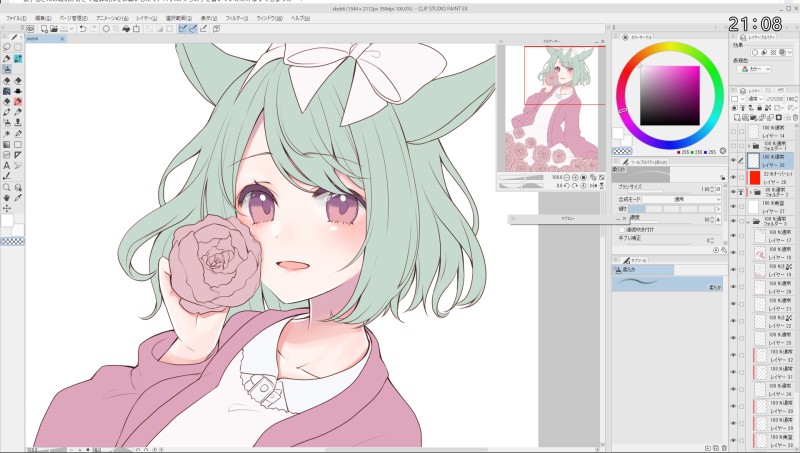Click the Fill icon in the command bar
Screen dimensions: 800x453
pos(126,29)
